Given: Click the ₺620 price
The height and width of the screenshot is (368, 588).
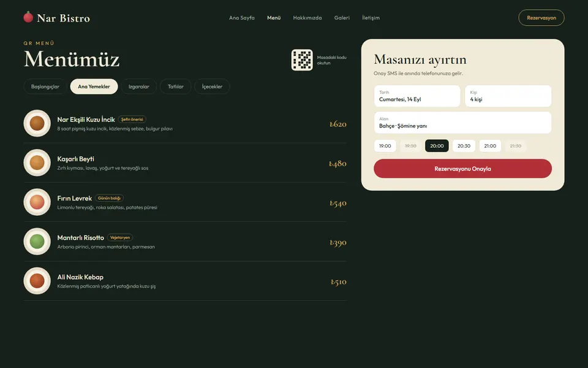Looking at the screenshot, I should [338, 124].
